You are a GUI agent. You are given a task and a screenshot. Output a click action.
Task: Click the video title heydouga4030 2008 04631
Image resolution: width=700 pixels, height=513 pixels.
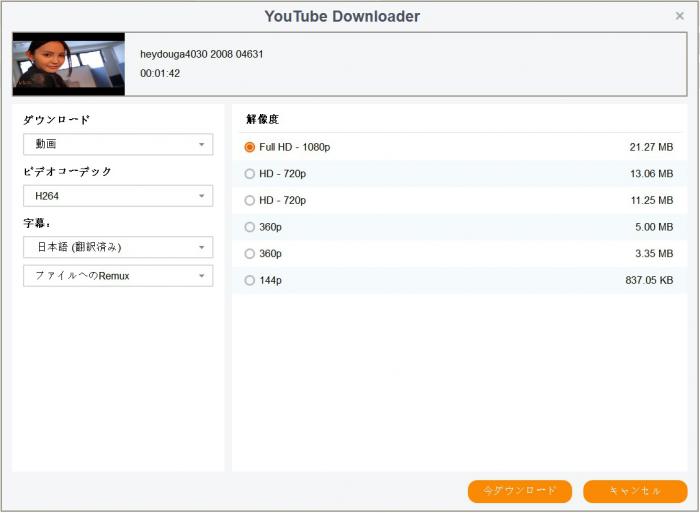[x=202, y=54]
